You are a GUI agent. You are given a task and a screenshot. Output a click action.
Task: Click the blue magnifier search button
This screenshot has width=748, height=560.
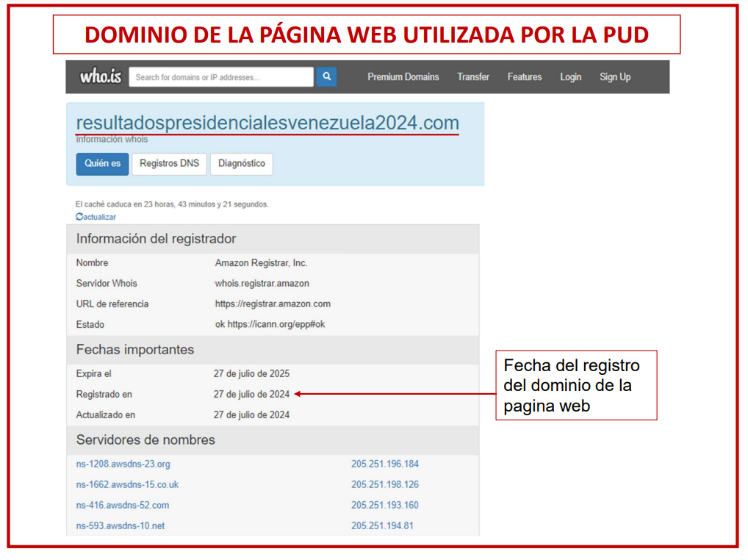point(326,76)
